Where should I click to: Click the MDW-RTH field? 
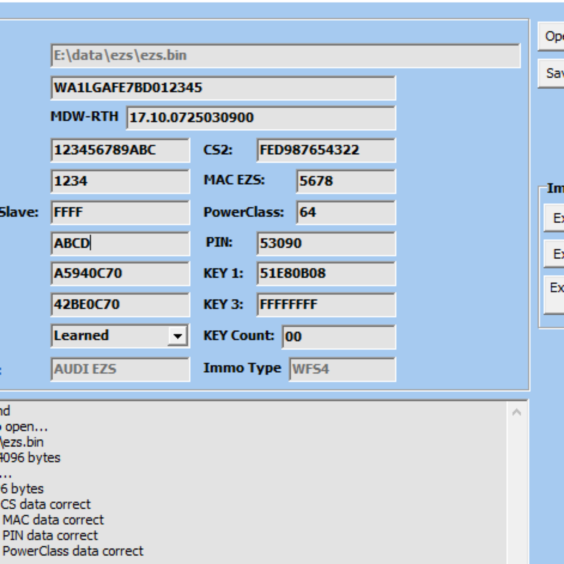point(261,118)
